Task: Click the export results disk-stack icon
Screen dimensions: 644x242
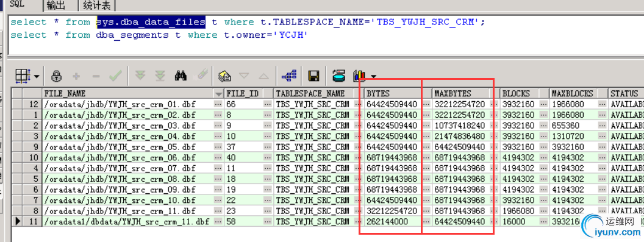Action: click(x=339, y=76)
